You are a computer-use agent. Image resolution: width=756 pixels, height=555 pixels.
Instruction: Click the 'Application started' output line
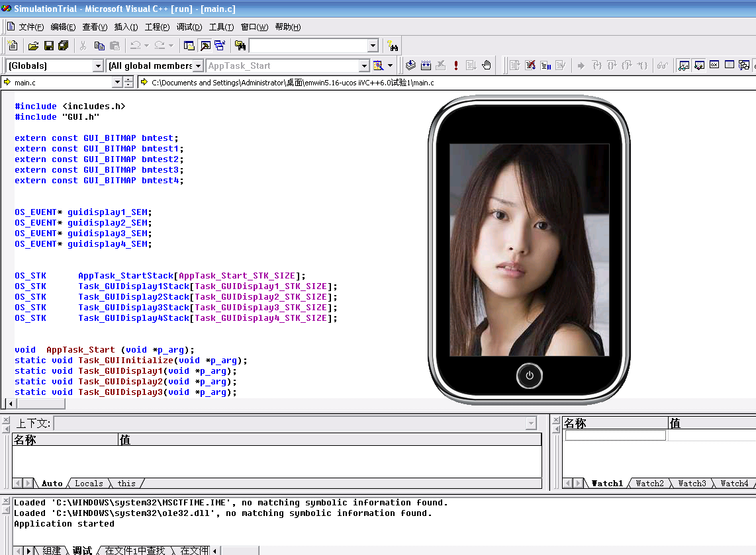tap(64, 524)
